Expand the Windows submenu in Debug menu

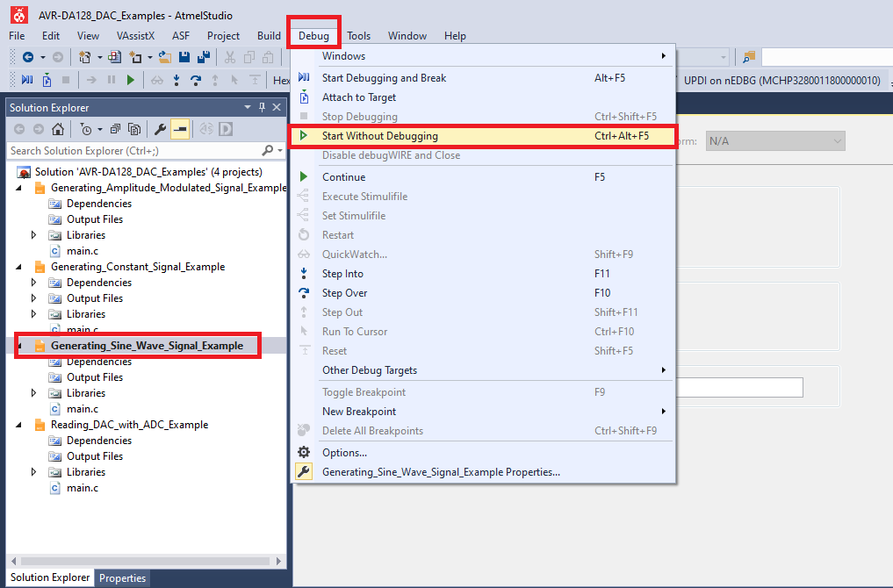(x=483, y=56)
